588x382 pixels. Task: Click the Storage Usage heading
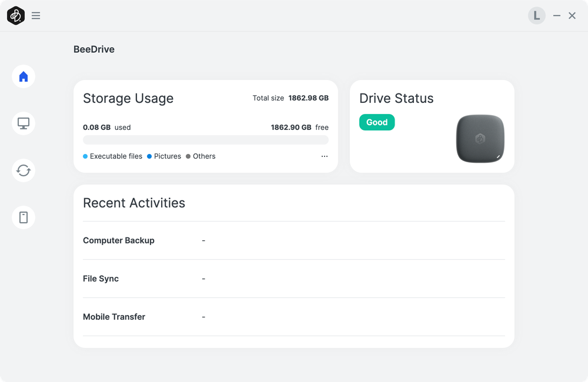[x=128, y=98]
